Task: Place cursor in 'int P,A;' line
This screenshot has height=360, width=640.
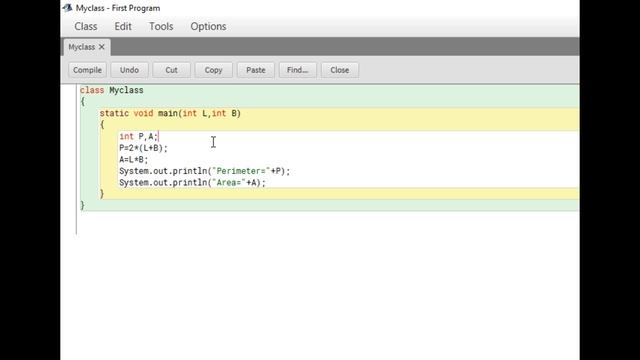Action: [x=138, y=136]
